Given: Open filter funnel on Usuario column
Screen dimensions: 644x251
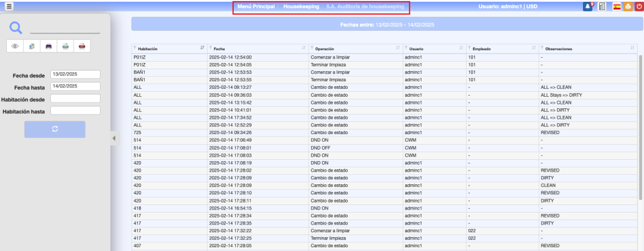Looking at the screenshot, I should [x=406, y=48].
